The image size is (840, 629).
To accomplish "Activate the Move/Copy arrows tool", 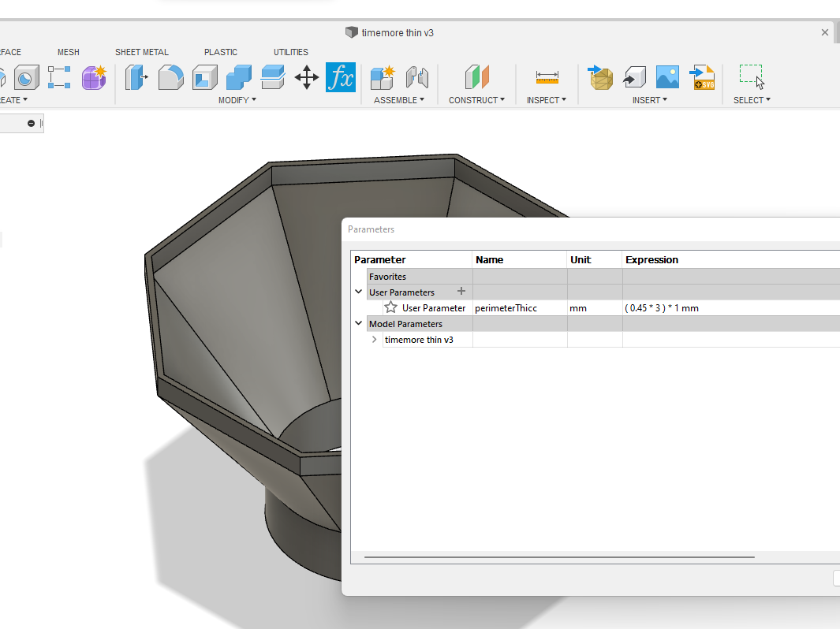I will pyautogui.click(x=306, y=77).
